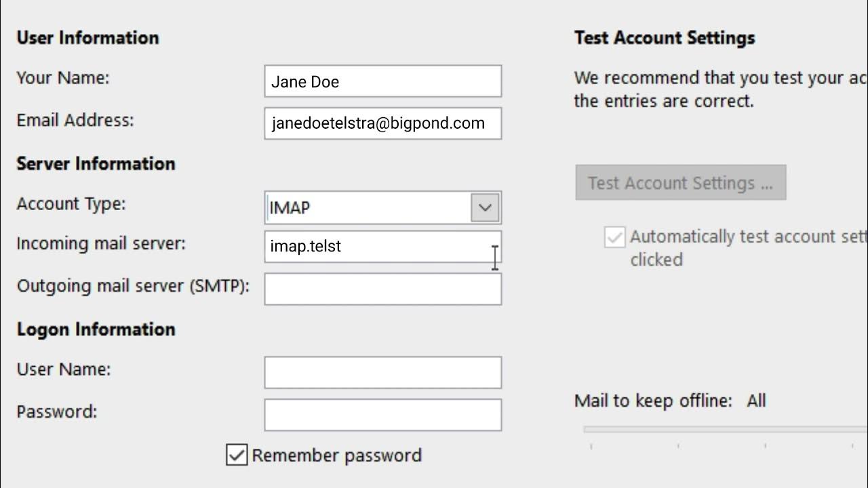Toggle the Remember password checkbox
Screen dimensions: 868x488
click(x=237, y=455)
